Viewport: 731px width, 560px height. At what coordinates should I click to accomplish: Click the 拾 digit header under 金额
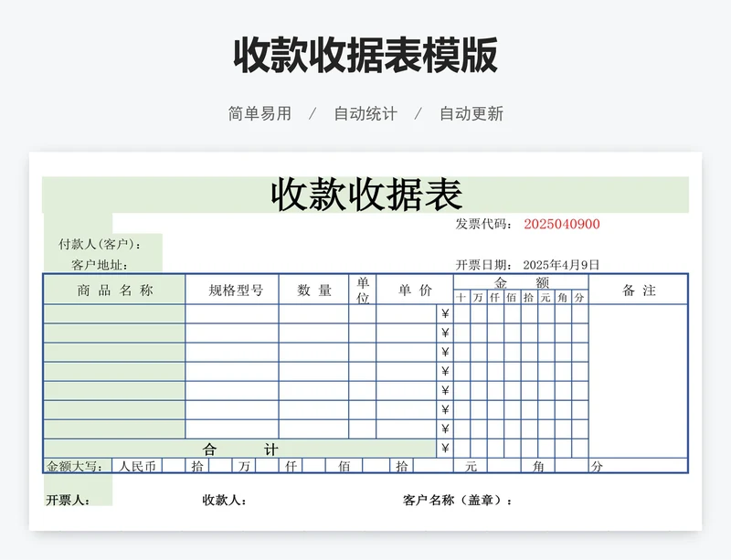(529, 298)
